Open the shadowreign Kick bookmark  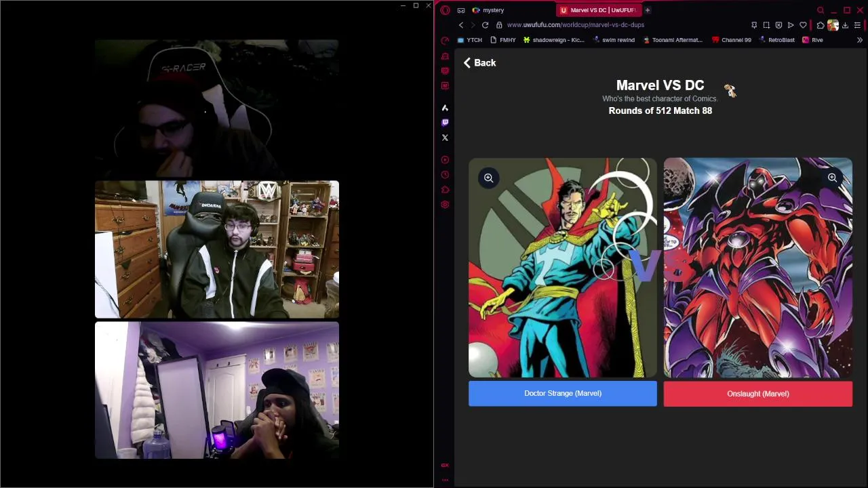553,40
